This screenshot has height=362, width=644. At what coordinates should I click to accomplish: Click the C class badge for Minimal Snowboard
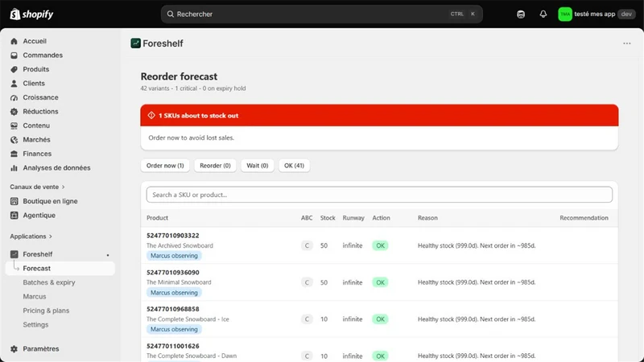[307, 282]
